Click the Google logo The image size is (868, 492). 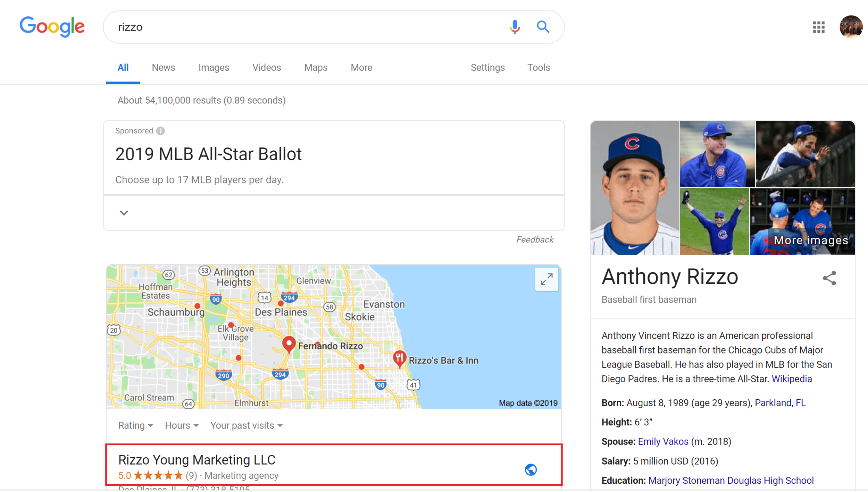(52, 27)
